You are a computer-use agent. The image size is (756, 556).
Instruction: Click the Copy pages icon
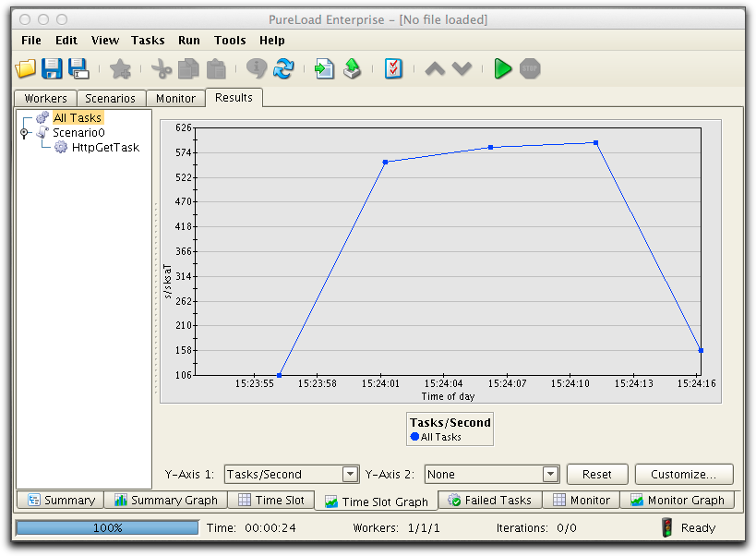pos(188,68)
